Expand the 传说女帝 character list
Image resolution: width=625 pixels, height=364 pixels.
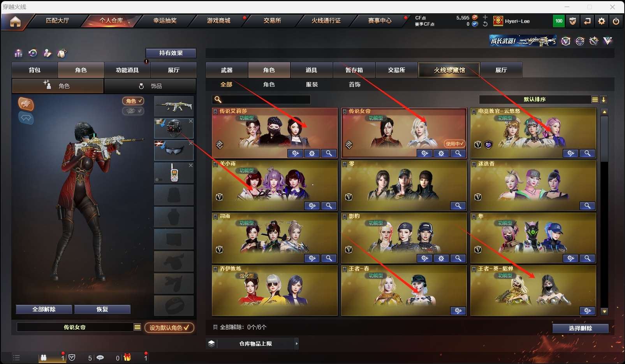137,327
